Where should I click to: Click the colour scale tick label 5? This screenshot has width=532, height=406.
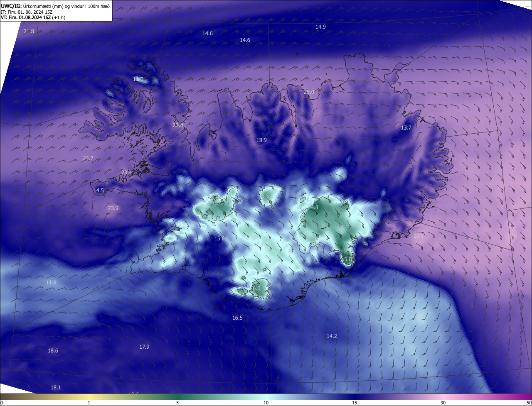tap(177, 403)
